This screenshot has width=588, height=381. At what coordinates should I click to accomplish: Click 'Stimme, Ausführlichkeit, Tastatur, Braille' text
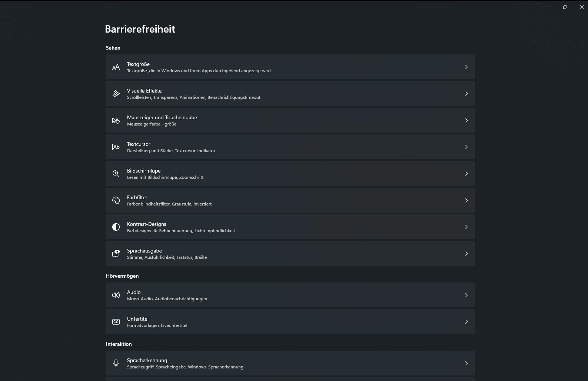167,257
